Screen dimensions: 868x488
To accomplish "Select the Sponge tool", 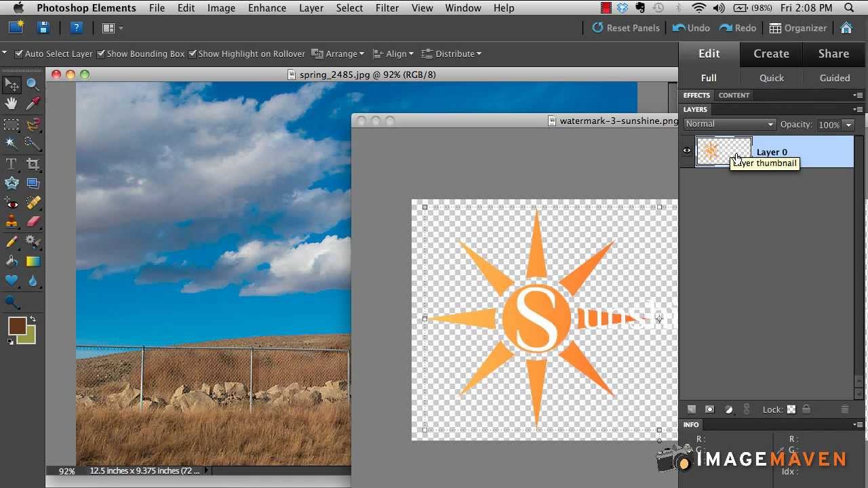I will [12, 302].
